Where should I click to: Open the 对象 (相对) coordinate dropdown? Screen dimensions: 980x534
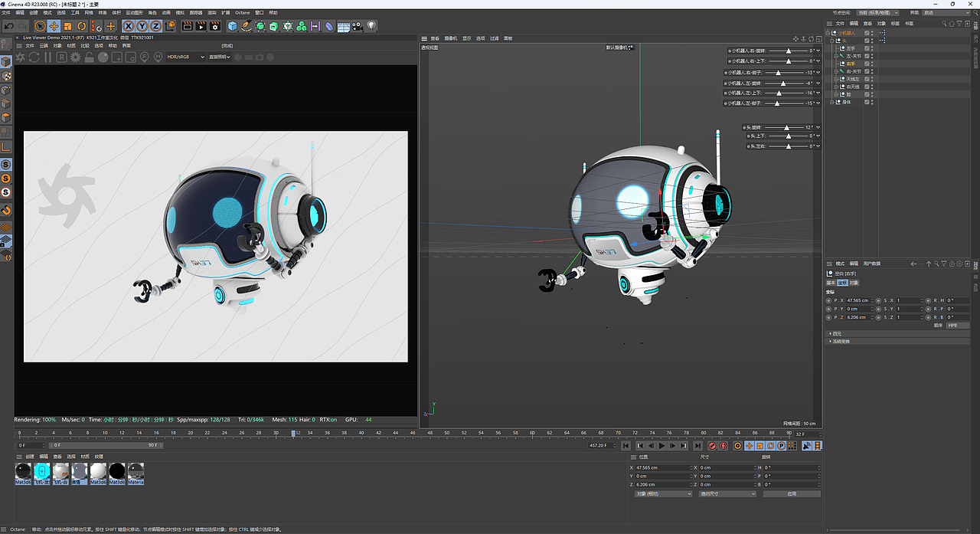[662, 493]
